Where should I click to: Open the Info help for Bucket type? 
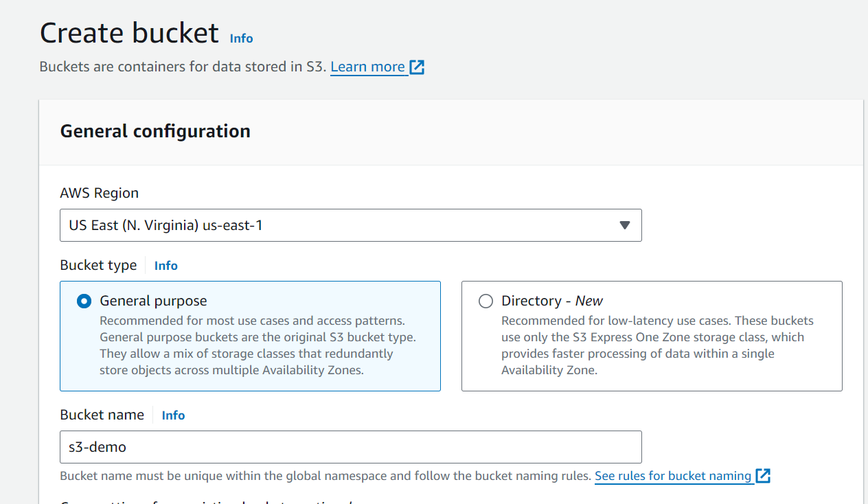tap(165, 265)
